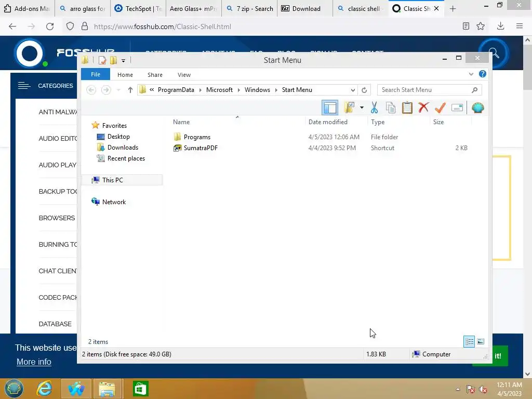Open the View ribbon tab
Viewport: 532px width, 399px height.
(x=184, y=75)
